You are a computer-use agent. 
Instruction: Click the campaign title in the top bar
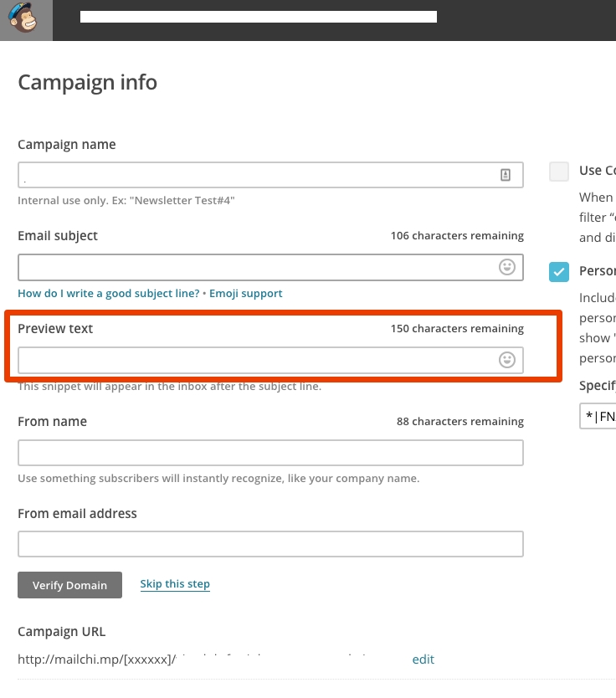[259, 15]
